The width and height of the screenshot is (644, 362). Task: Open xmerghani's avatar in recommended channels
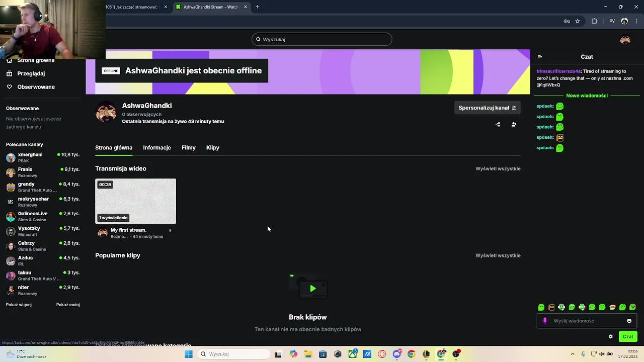[x=11, y=158]
